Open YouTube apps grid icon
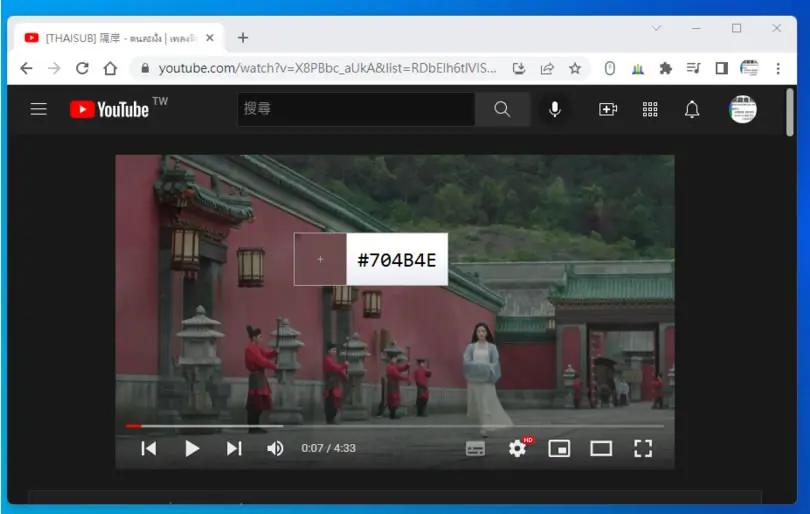 click(650, 109)
